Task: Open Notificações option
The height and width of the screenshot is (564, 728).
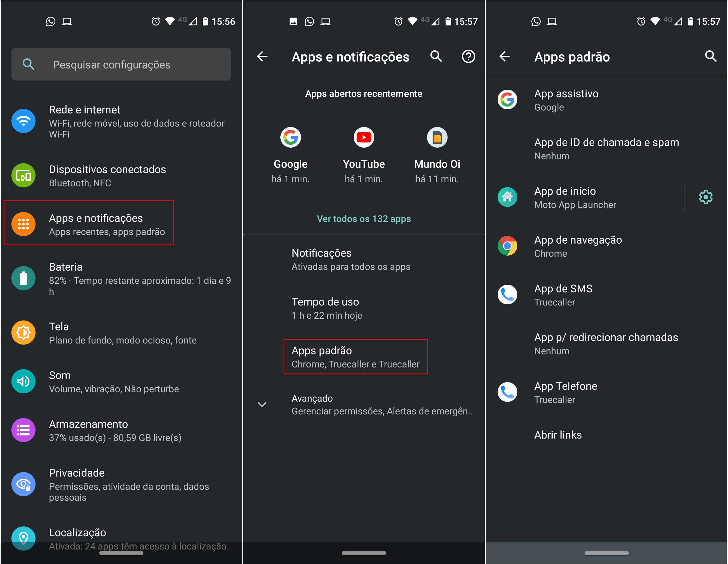Action: (364, 259)
